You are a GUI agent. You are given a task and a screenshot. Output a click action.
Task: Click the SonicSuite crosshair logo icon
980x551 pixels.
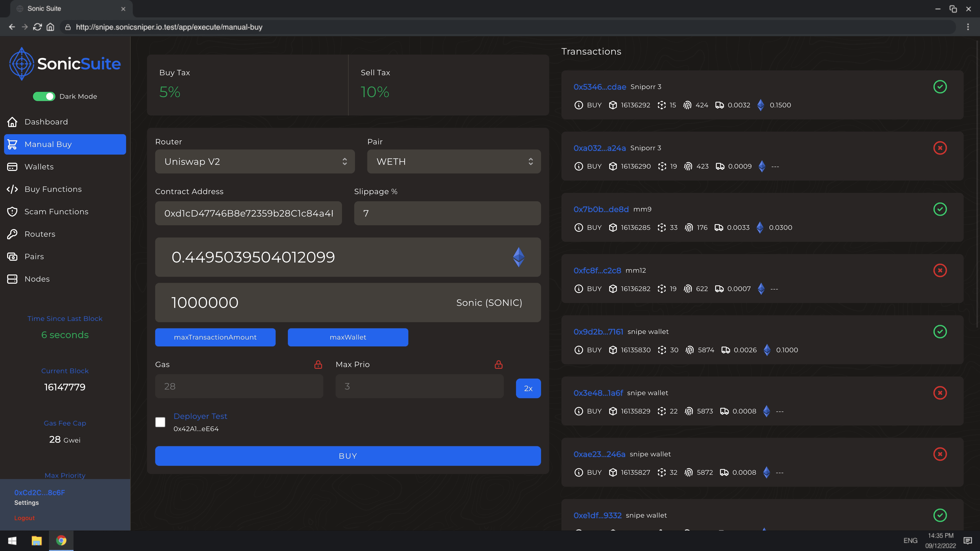coord(22,64)
